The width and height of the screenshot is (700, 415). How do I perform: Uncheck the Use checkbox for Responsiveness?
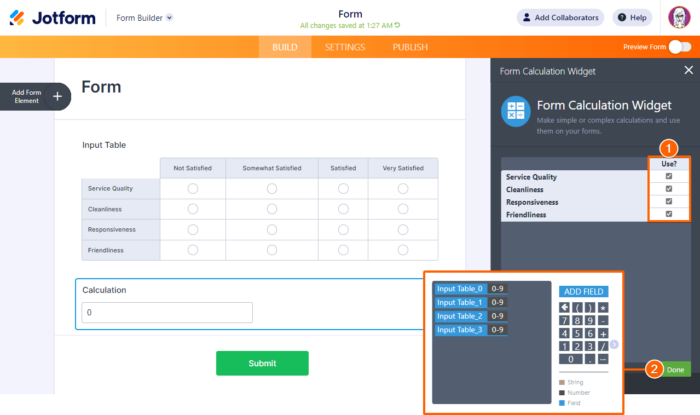669,201
